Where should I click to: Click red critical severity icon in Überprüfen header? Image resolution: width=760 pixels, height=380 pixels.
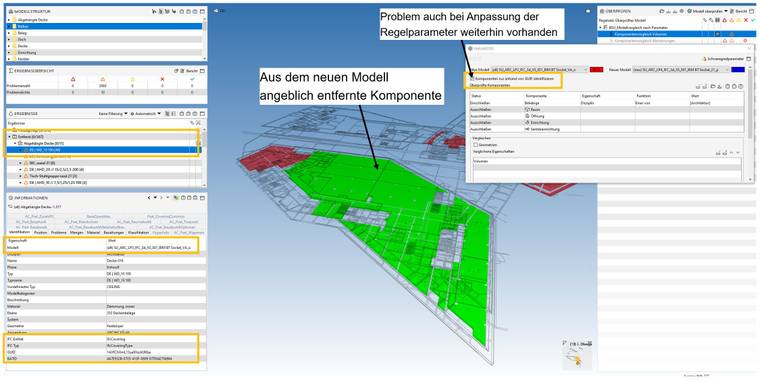(x=726, y=20)
